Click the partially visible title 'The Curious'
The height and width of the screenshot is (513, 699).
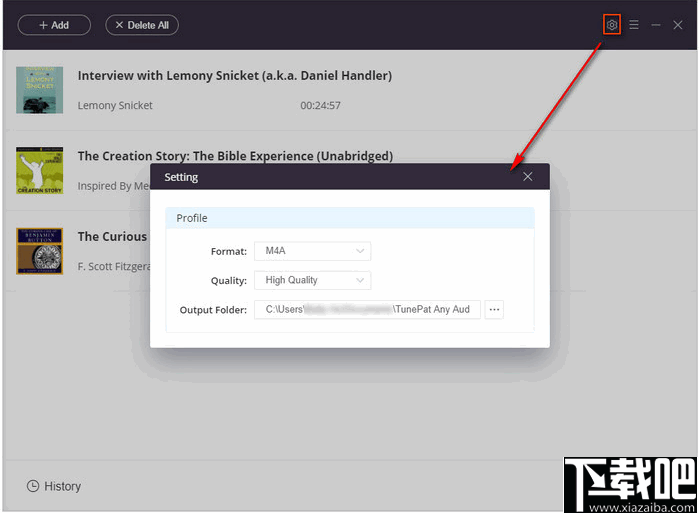[x=112, y=237]
